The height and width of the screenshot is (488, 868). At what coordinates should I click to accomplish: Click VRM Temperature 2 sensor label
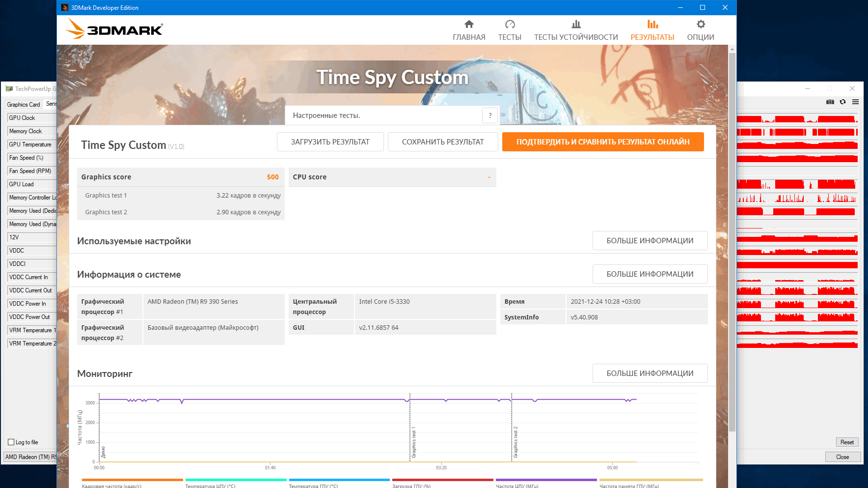tap(32, 344)
